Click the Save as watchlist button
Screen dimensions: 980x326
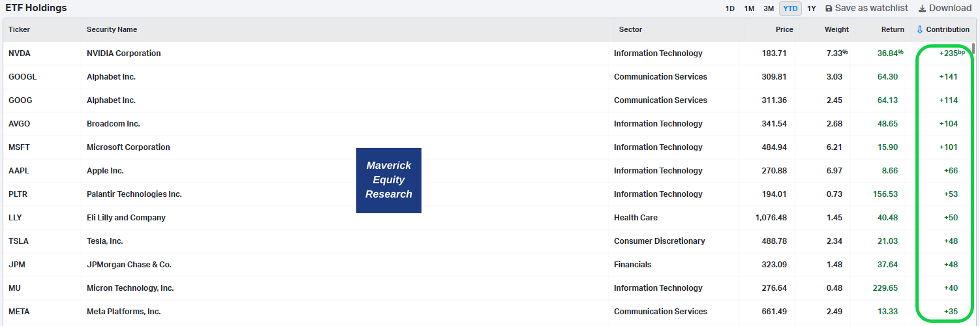[x=866, y=8]
